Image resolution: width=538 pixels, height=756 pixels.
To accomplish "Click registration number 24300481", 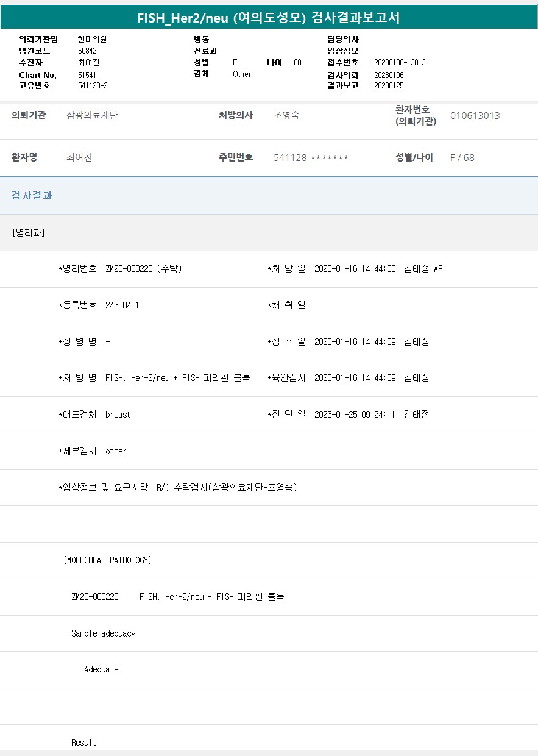I will [x=122, y=305].
